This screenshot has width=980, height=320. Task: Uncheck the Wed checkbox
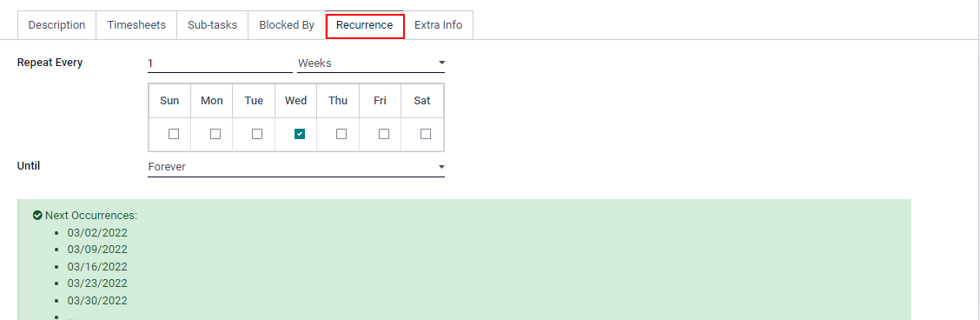[x=300, y=134]
